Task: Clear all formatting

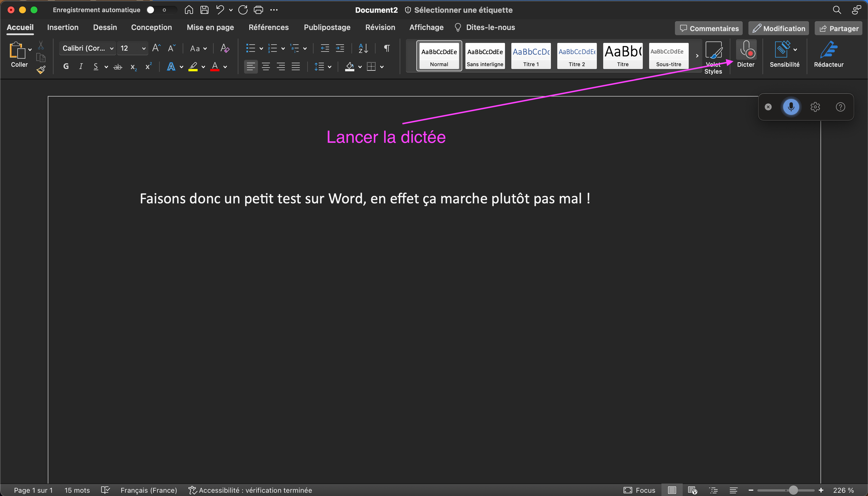Action: click(x=225, y=48)
